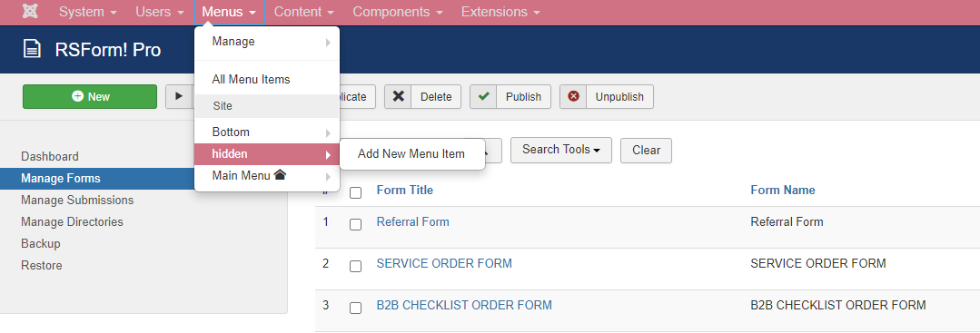Screen dimensions: 980x333
Task: Click the red Unpublish icon
Action: pos(573,96)
